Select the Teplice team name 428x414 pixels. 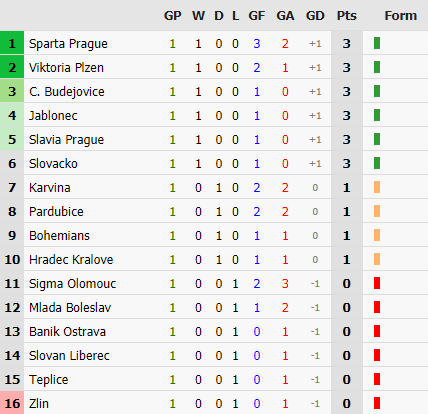point(49,380)
